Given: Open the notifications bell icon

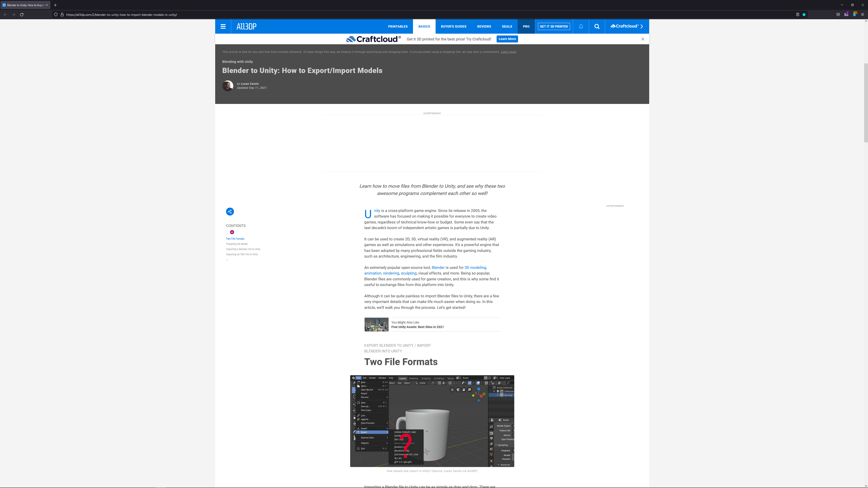Looking at the screenshot, I should pyautogui.click(x=581, y=26).
